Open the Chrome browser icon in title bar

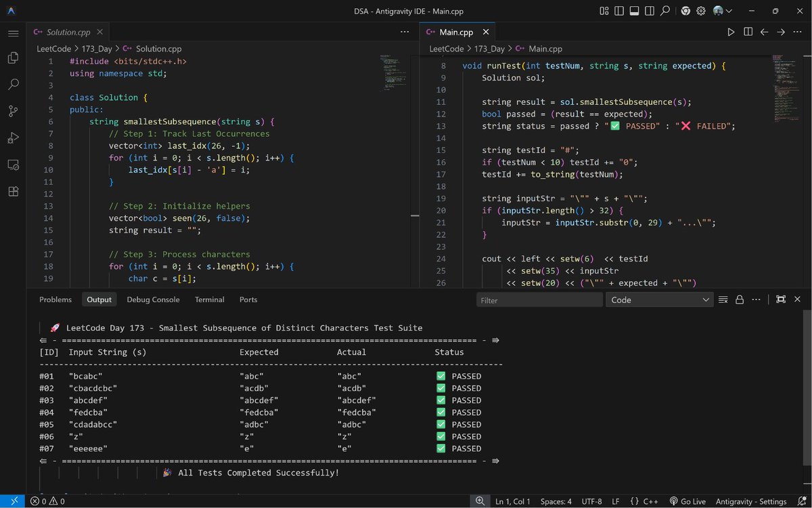(x=685, y=11)
